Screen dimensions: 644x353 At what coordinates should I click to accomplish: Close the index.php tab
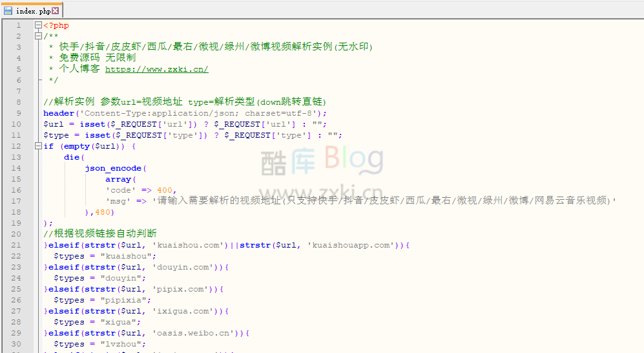(56, 11)
